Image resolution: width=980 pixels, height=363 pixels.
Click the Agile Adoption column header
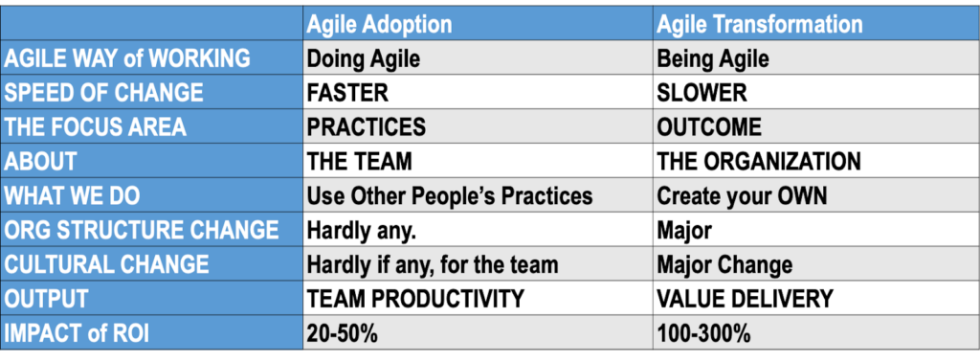click(478, 24)
